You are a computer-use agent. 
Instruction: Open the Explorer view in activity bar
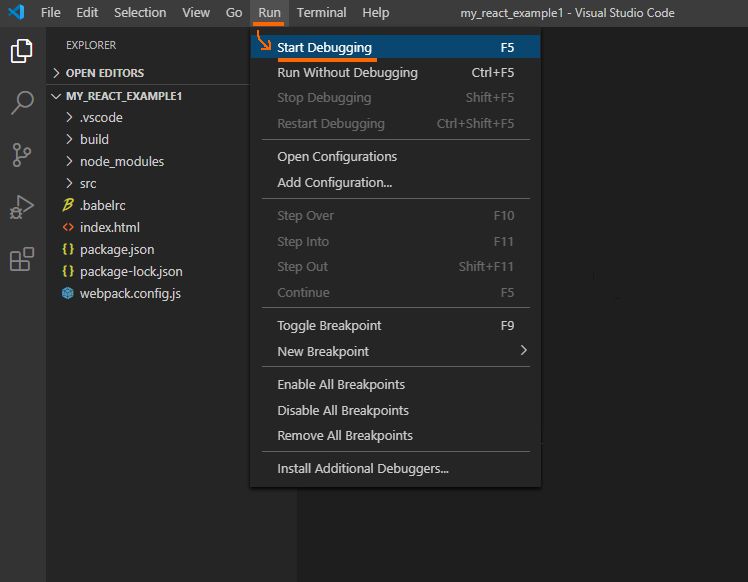(x=22, y=50)
